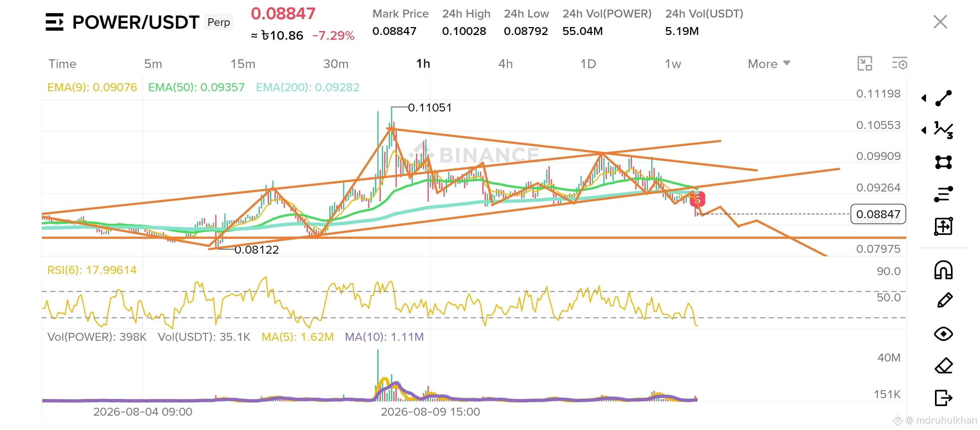
Task: Click the 24h High value 0.10028
Action: 464,31
